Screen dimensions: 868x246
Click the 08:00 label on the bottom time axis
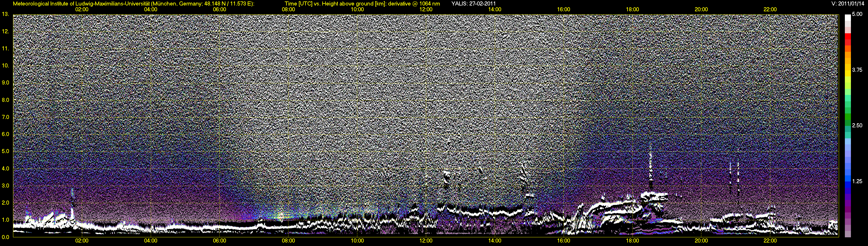click(288, 241)
